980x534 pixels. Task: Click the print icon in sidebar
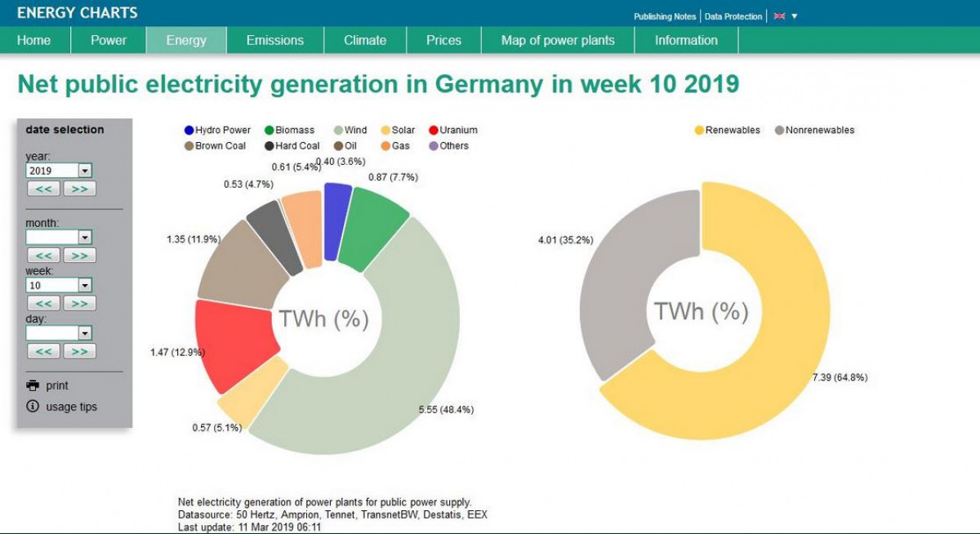(x=33, y=385)
